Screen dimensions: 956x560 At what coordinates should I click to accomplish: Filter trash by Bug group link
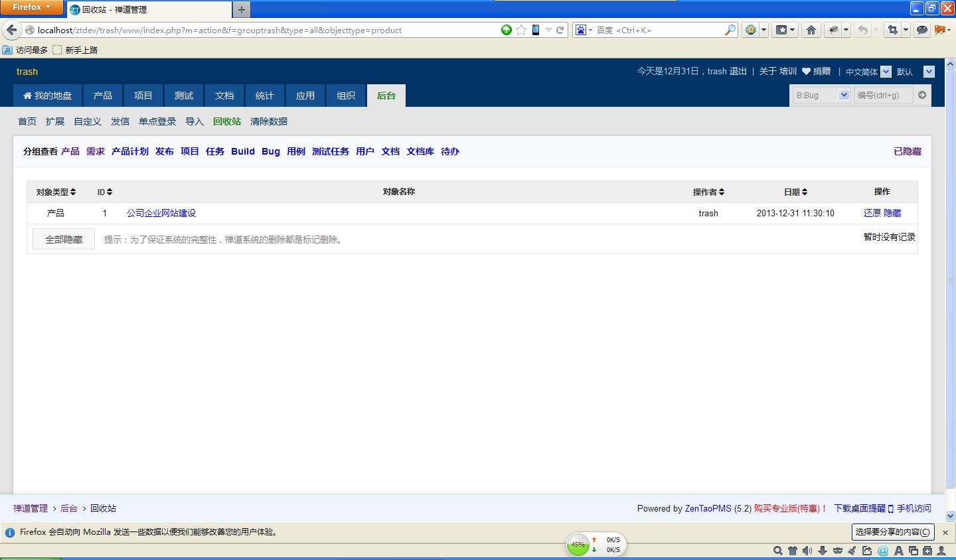271,151
